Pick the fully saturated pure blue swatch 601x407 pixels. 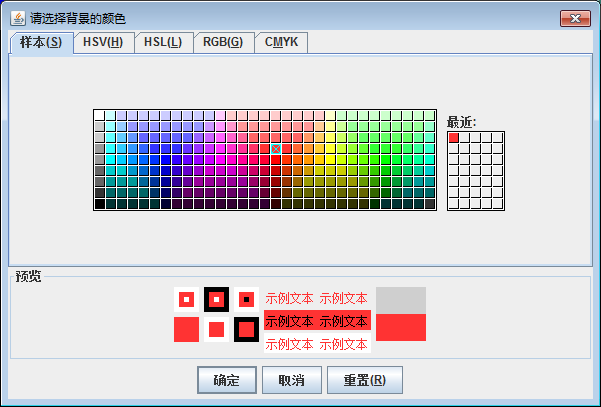166,159
